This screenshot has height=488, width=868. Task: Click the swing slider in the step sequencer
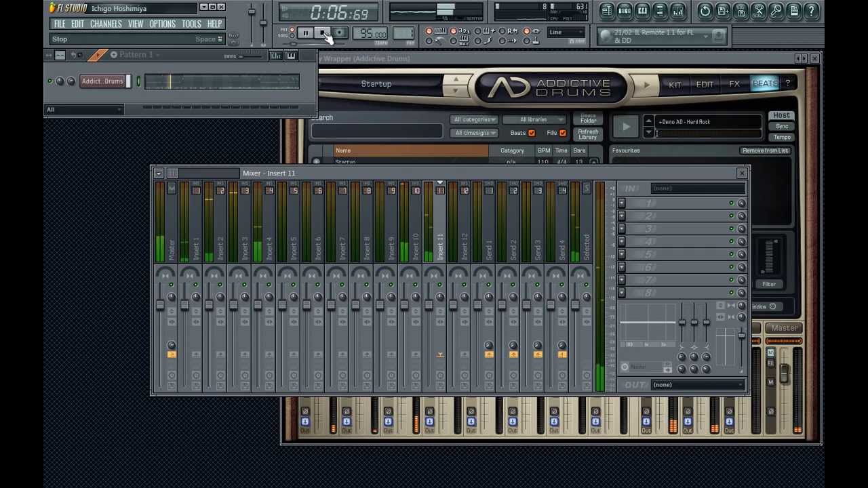click(251, 56)
